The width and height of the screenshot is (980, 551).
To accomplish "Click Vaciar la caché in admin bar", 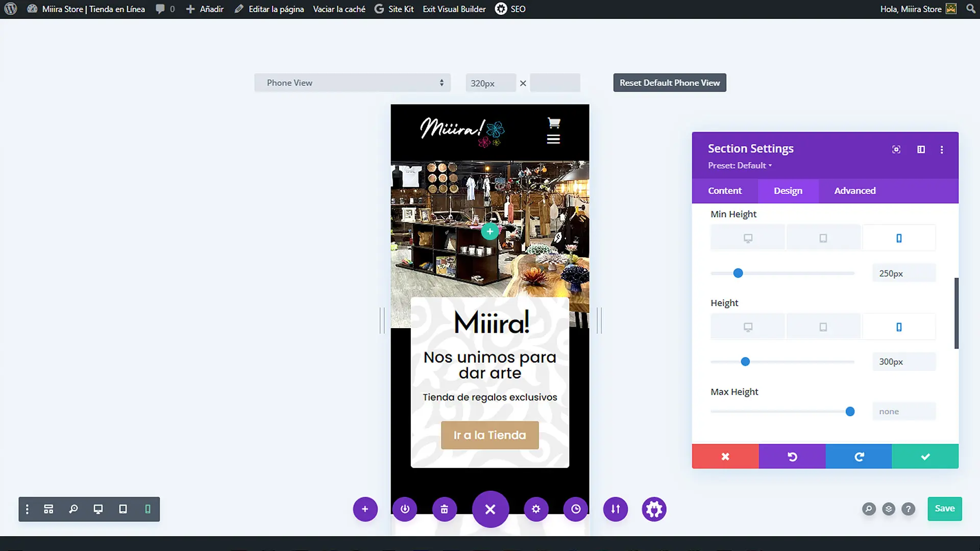I will pos(339,9).
